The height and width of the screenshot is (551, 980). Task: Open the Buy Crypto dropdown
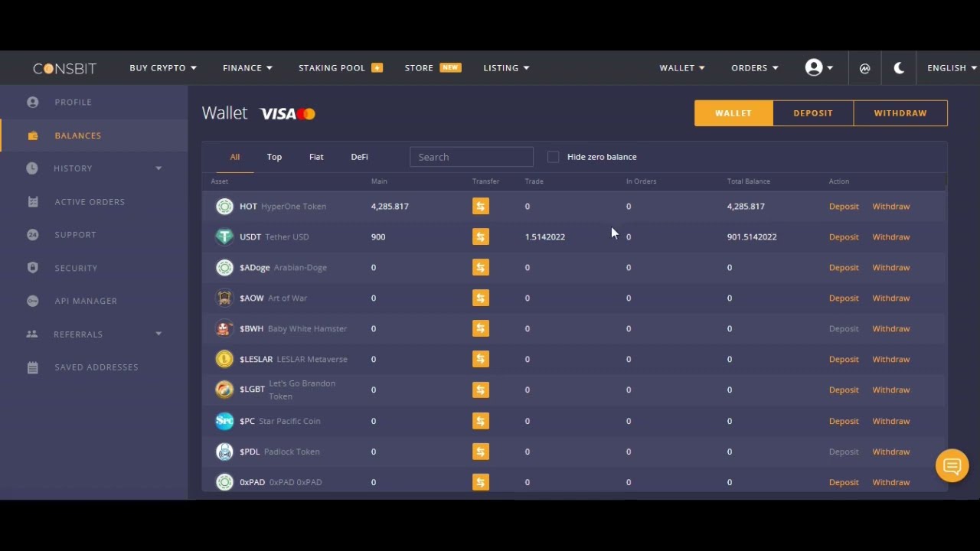(x=163, y=68)
